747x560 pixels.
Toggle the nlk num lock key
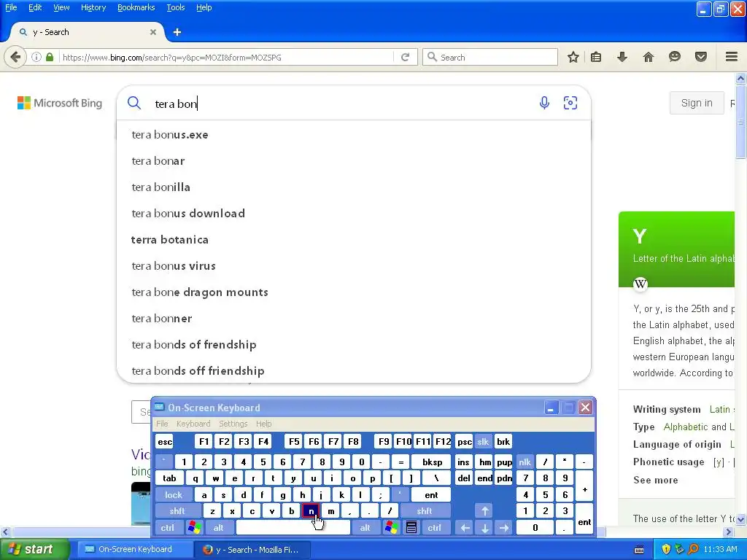pos(525,462)
